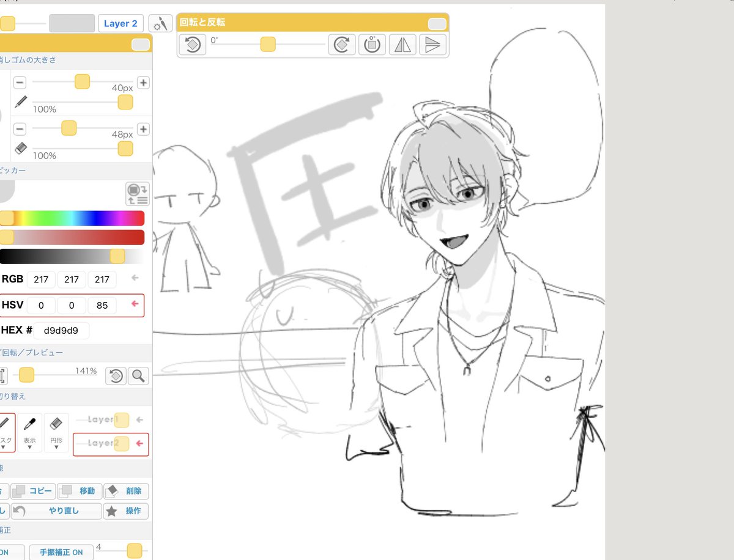The height and width of the screenshot is (560, 734).
Task: Click the Layer1 opacity slider handle
Action: [121, 420]
